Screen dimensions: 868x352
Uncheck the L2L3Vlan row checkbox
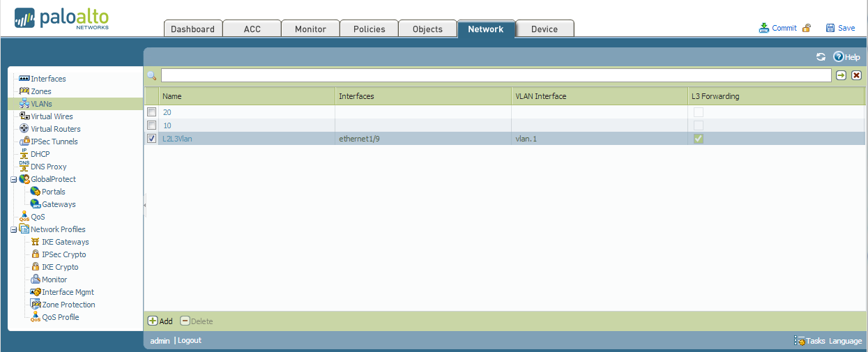(x=151, y=139)
